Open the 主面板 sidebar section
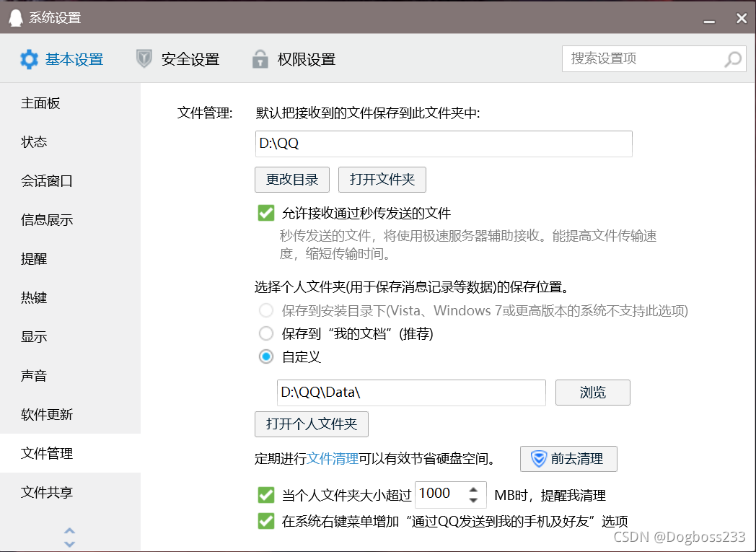The width and height of the screenshot is (756, 552). tap(71, 103)
